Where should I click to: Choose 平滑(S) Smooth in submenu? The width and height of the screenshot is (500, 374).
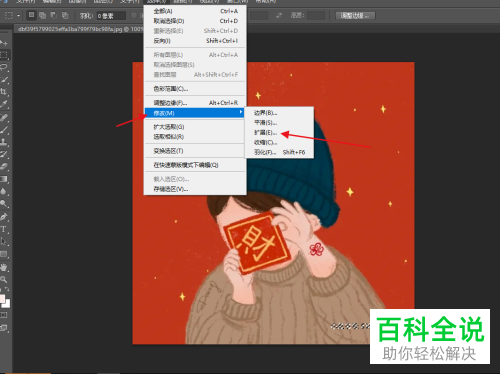pos(279,123)
